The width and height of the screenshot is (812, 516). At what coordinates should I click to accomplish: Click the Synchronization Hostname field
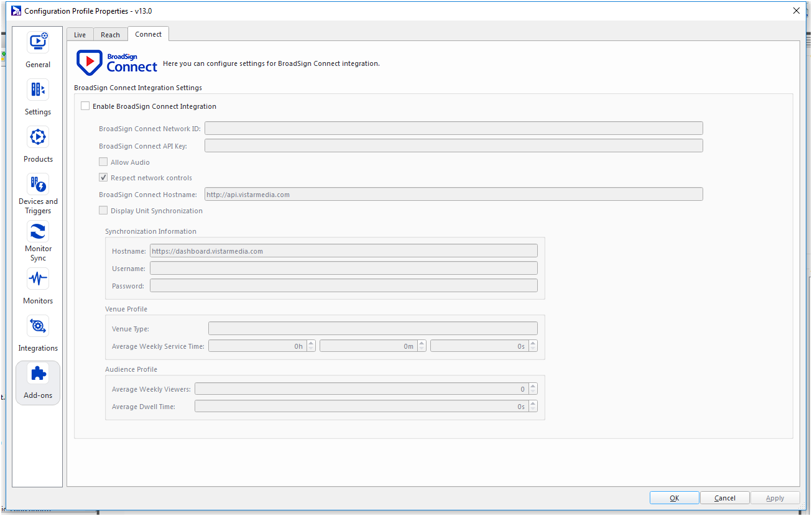click(344, 251)
